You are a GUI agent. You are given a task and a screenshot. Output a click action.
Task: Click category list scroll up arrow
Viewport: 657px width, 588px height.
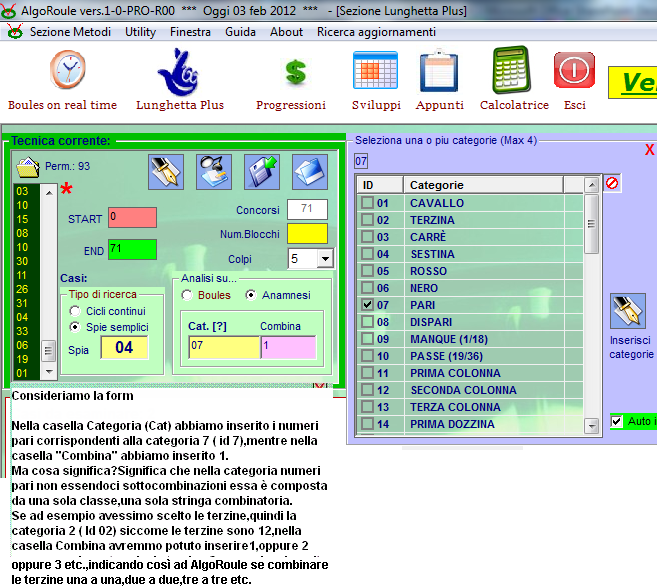[591, 184]
